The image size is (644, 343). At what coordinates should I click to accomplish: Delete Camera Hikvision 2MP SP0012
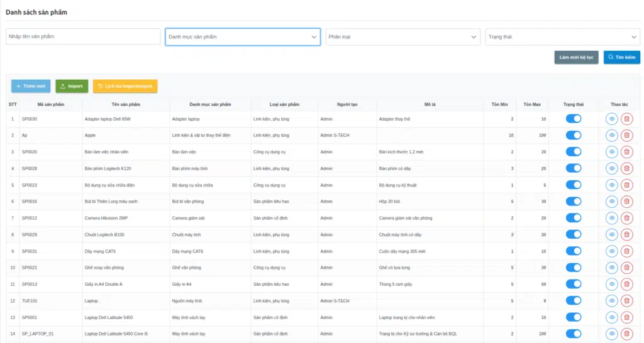pos(627,218)
